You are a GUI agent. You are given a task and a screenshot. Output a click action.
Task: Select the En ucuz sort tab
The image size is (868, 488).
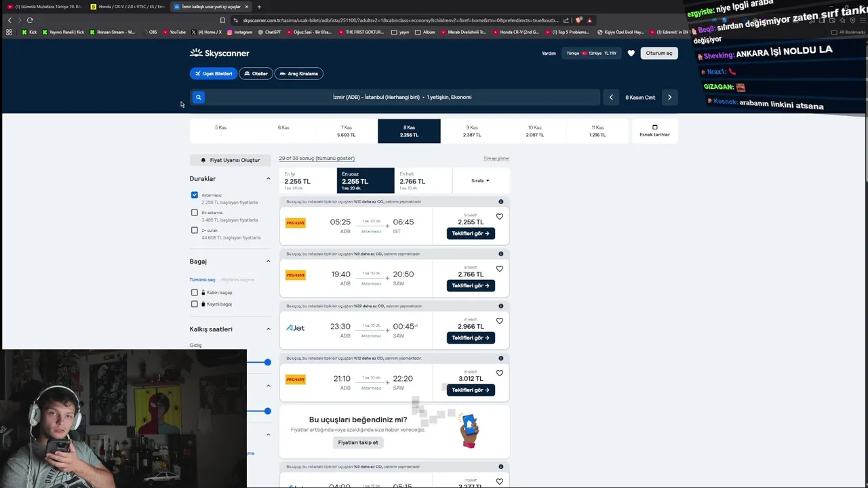point(366,181)
